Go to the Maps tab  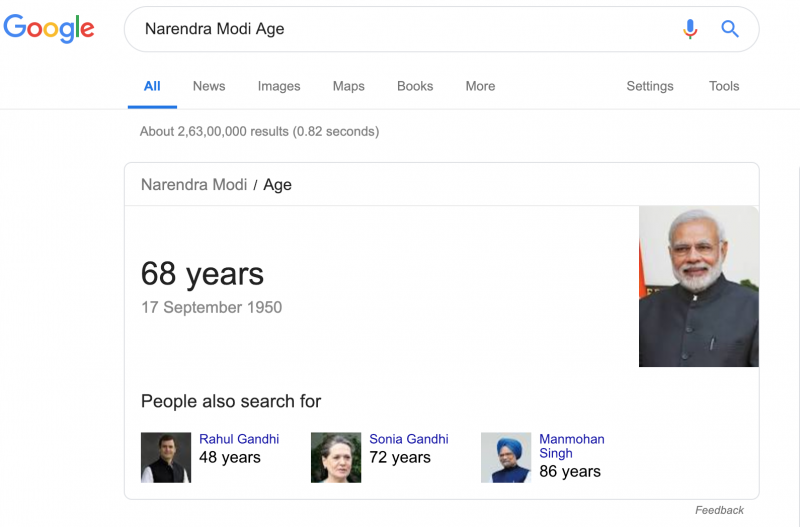pos(348,86)
